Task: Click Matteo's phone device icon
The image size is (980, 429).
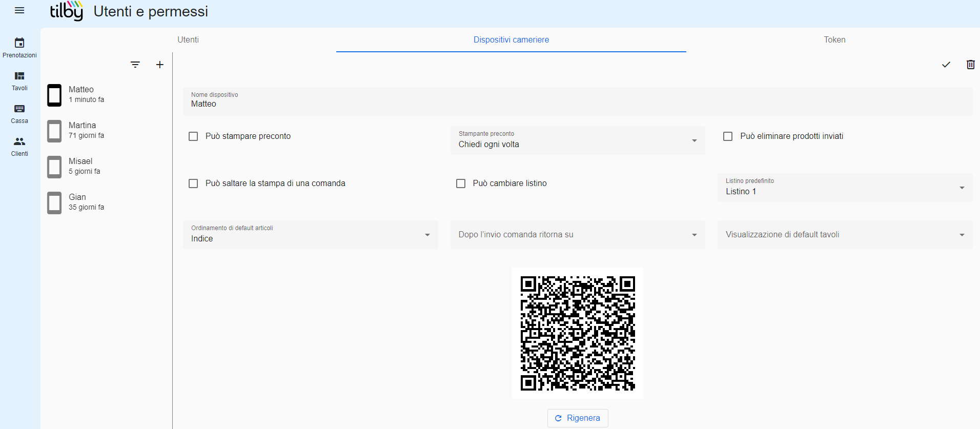Action: pos(54,95)
